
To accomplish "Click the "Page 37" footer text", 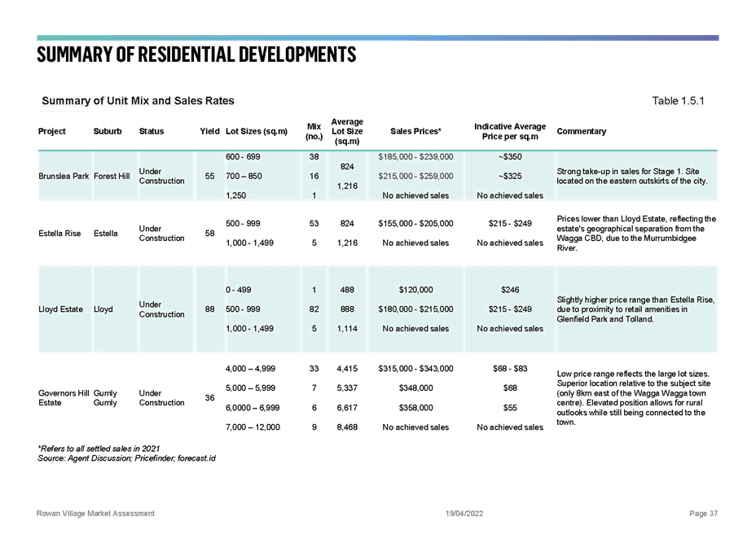I will 703,514.
